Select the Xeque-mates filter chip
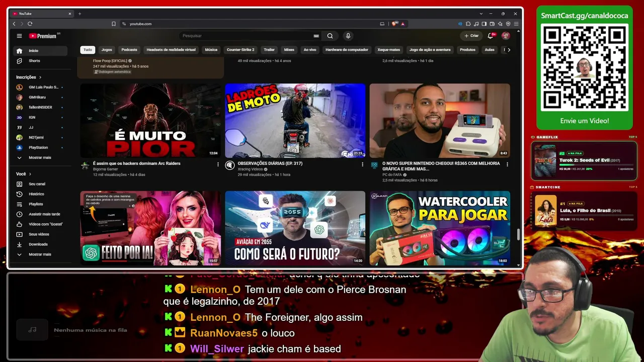The width and height of the screenshot is (644, 362). pos(389,50)
